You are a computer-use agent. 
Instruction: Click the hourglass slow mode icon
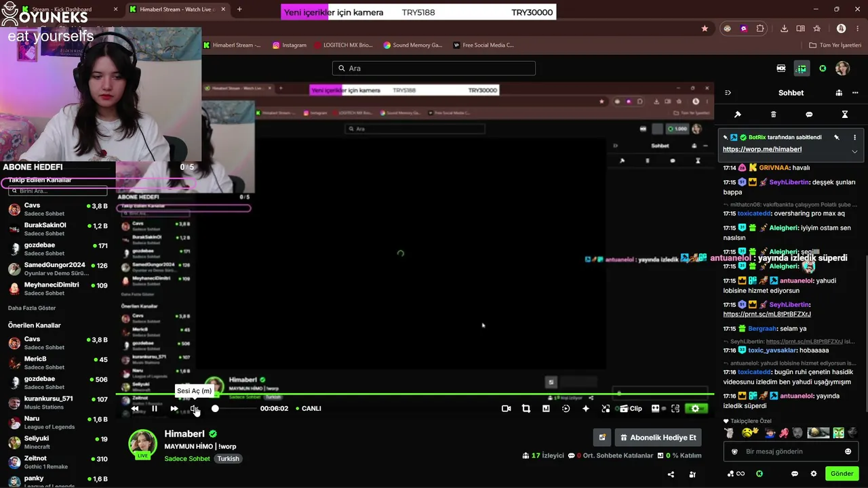tap(845, 115)
